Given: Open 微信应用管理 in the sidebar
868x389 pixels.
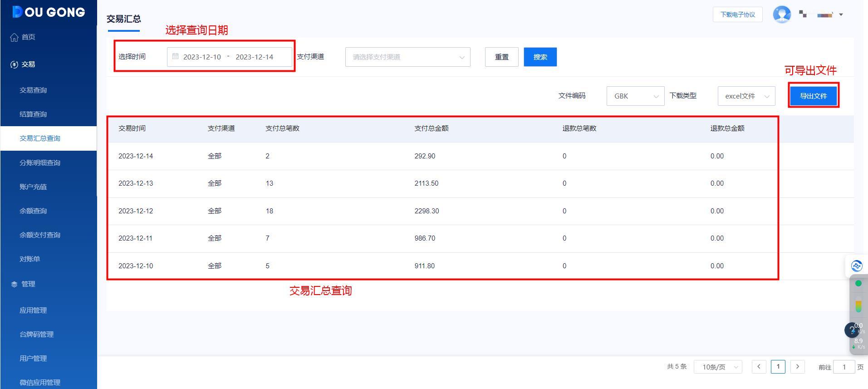Looking at the screenshot, I should 40,382.
